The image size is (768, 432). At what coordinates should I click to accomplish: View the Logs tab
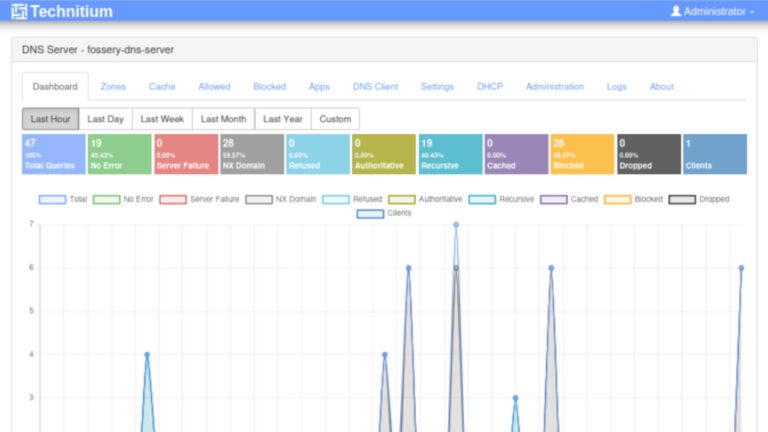[616, 87]
